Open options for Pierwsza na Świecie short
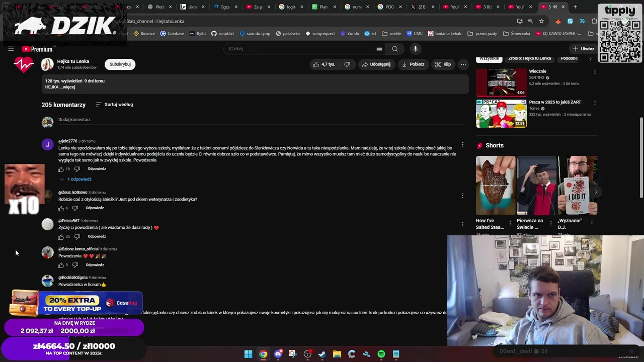This screenshot has width=644, height=362. [550, 223]
